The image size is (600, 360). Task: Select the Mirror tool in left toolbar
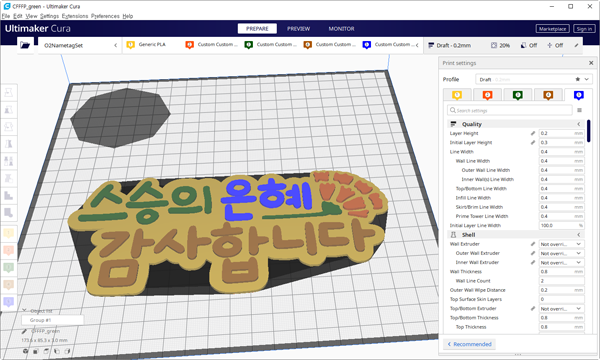pyautogui.click(x=9, y=144)
